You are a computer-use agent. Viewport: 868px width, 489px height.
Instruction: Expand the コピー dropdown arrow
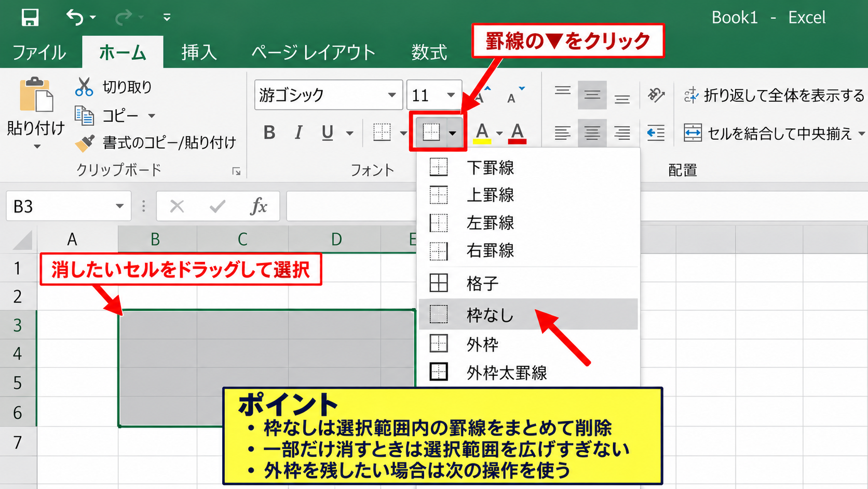tap(152, 115)
